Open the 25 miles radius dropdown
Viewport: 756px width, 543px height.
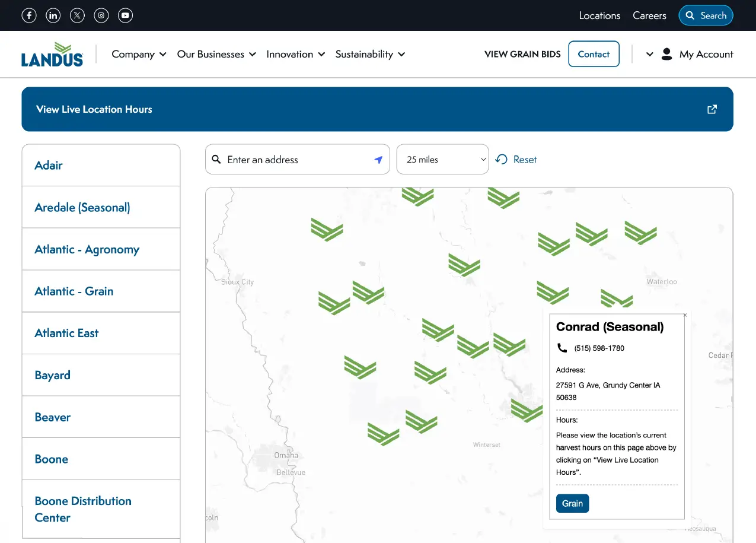(442, 159)
